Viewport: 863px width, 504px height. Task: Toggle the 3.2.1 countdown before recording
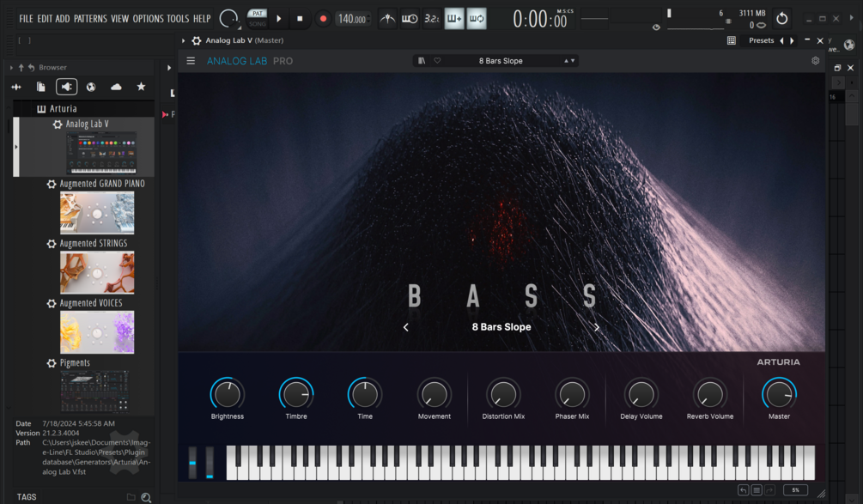click(431, 19)
